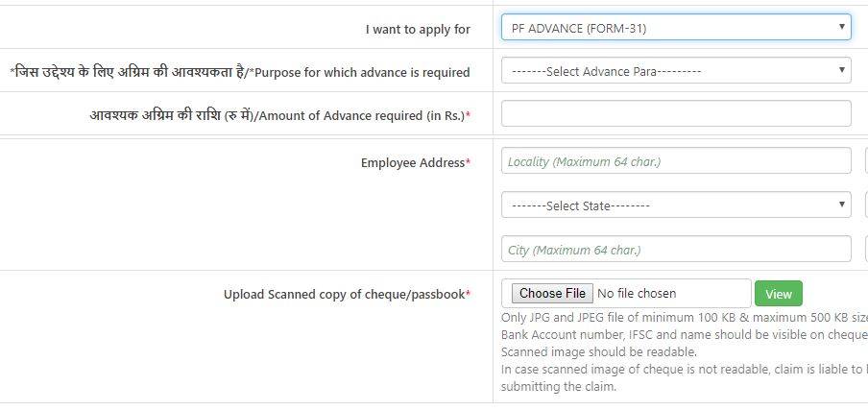The image size is (868, 410).
Task: Focus the Amount of Advance required field
Action: [x=676, y=114]
